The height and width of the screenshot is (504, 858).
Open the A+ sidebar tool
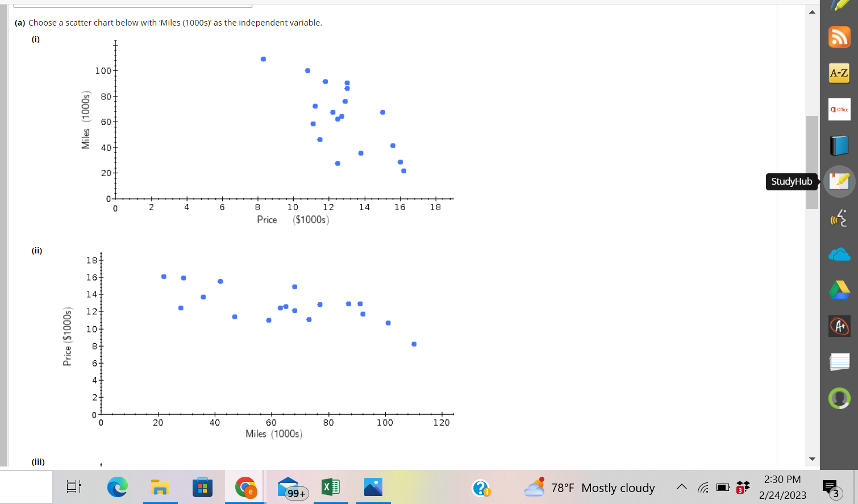point(839,326)
